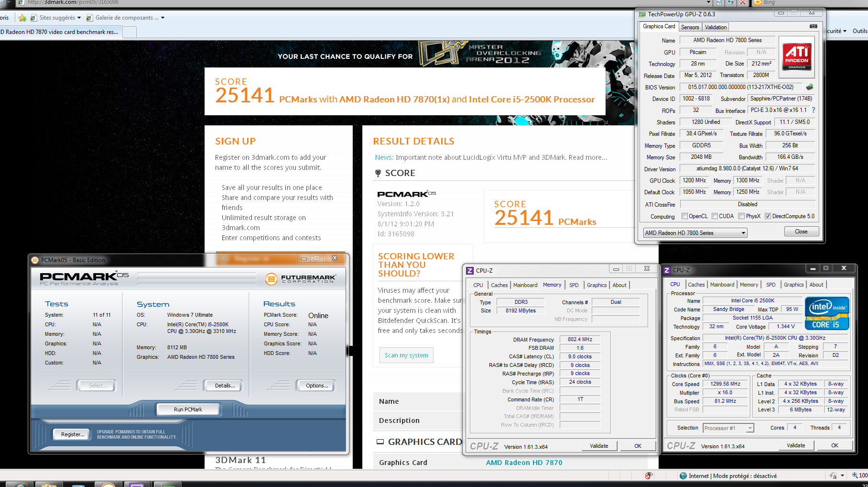868x487 pixels.
Task: Click the 'Online' PCMark Score value
Action: (318, 316)
